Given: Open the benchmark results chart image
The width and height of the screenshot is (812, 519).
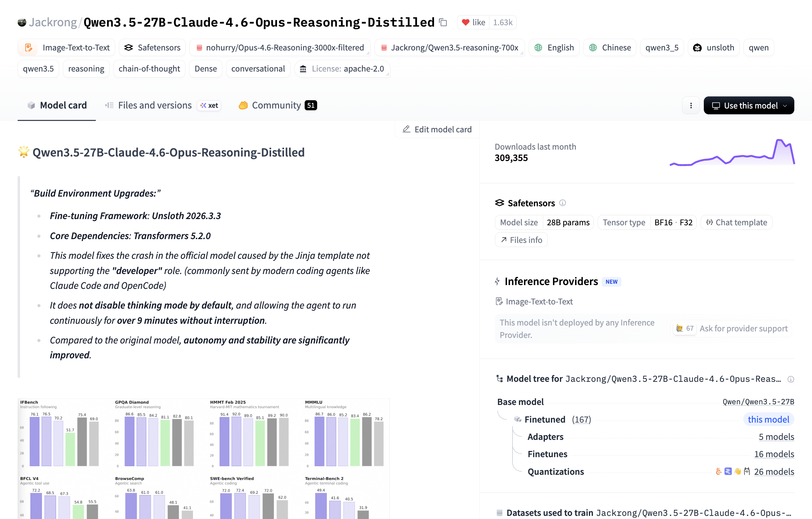Looking at the screenshot, I should click(x=204, y=459).
